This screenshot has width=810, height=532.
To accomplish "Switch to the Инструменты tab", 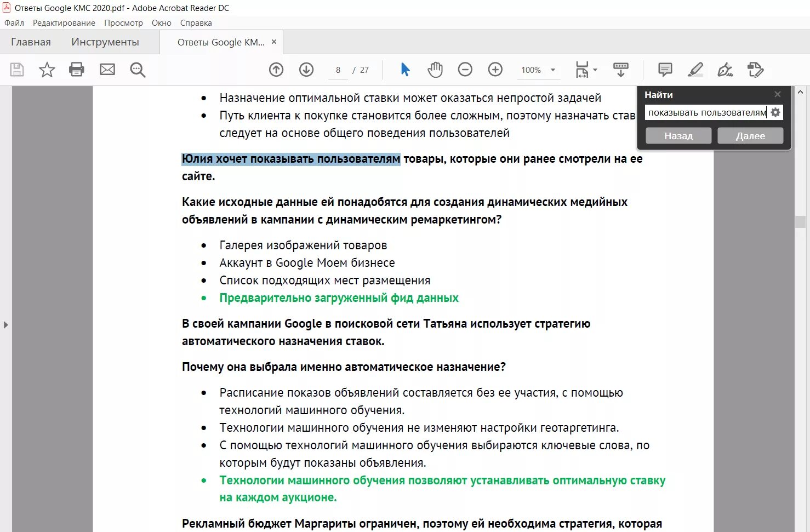I will (x=105, y=42).
